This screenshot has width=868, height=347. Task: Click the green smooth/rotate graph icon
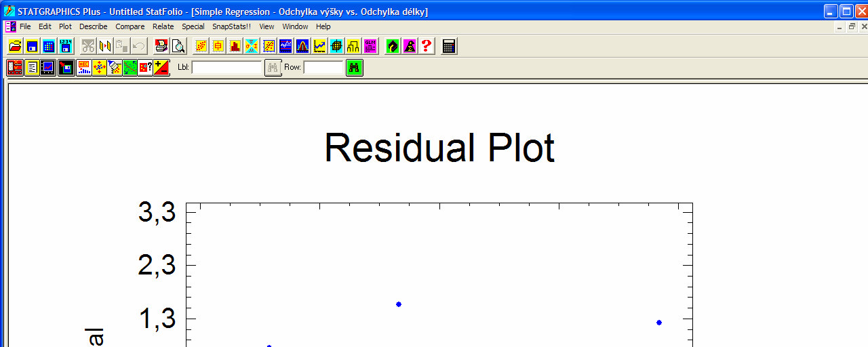pos(130,68)
